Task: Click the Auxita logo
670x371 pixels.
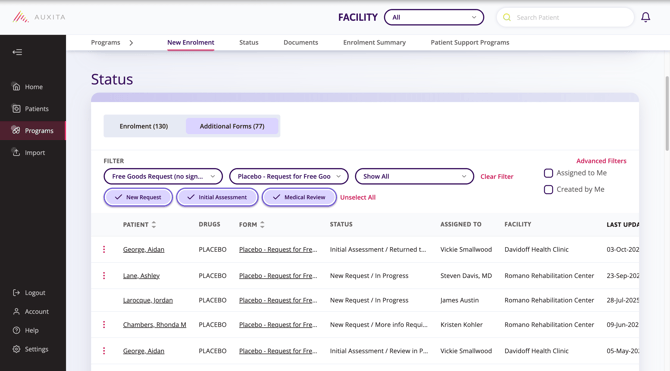Action: tap(39, 17)
